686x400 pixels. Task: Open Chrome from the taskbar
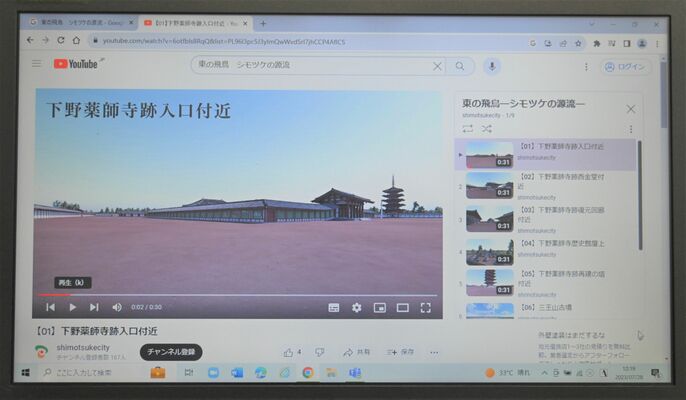pos(308,372)
